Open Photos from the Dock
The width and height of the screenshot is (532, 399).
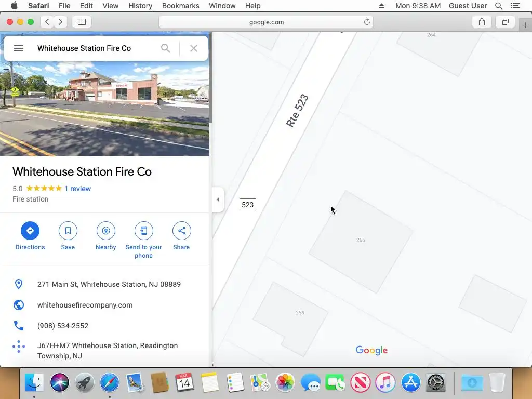(285, 382)
